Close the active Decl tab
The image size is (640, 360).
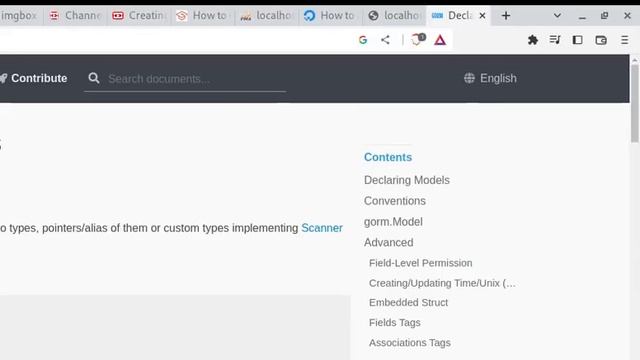click(x=482, y=16)
